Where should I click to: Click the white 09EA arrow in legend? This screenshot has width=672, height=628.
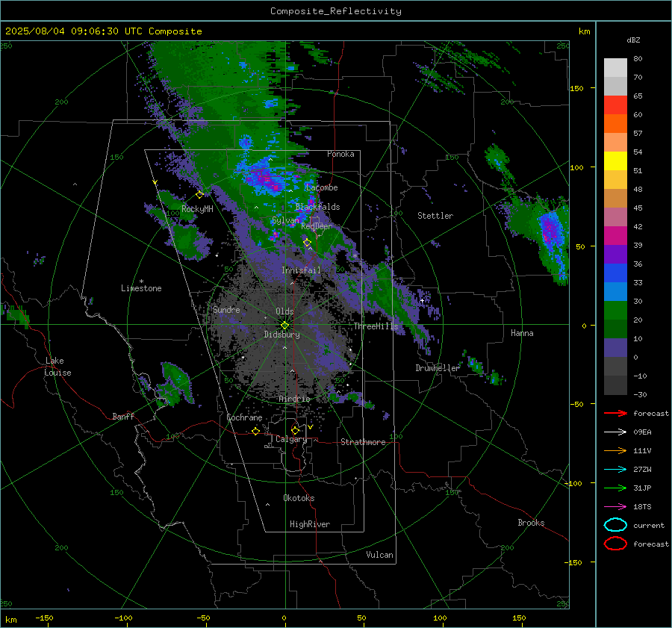tap(615, 432)
